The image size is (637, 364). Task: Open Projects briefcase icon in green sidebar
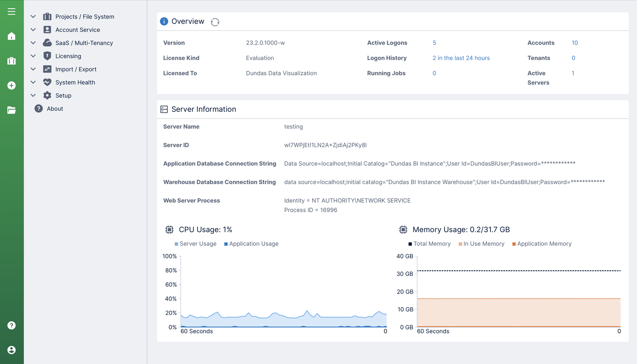[x=12, y=61]
